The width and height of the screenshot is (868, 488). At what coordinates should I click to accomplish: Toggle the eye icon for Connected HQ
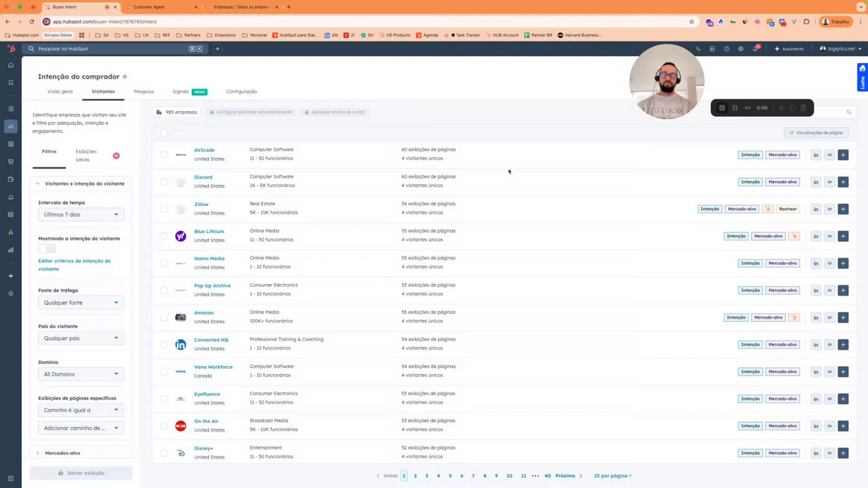tap(829, 344)
